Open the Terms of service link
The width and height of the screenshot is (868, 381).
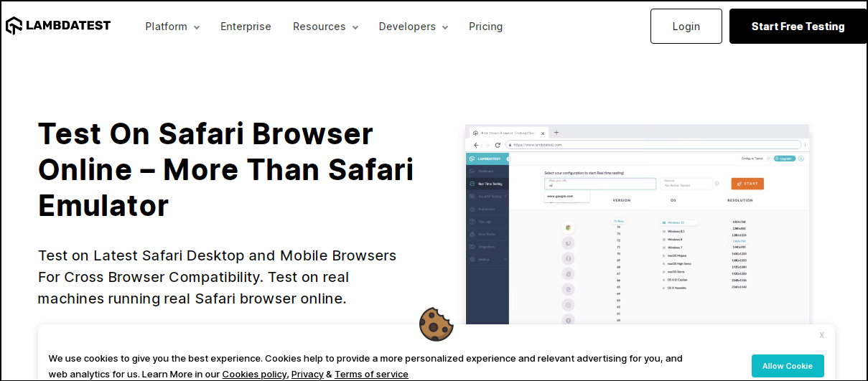[371, 374]
